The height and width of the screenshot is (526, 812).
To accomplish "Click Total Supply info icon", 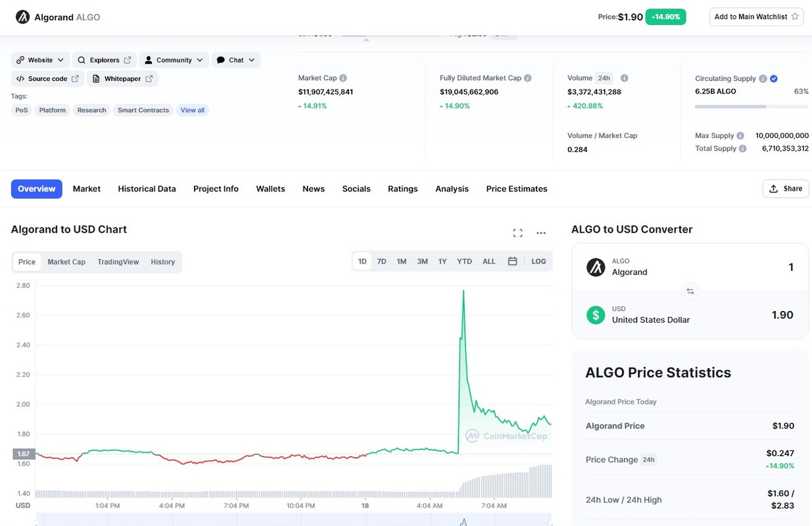I will click(743, 149).
